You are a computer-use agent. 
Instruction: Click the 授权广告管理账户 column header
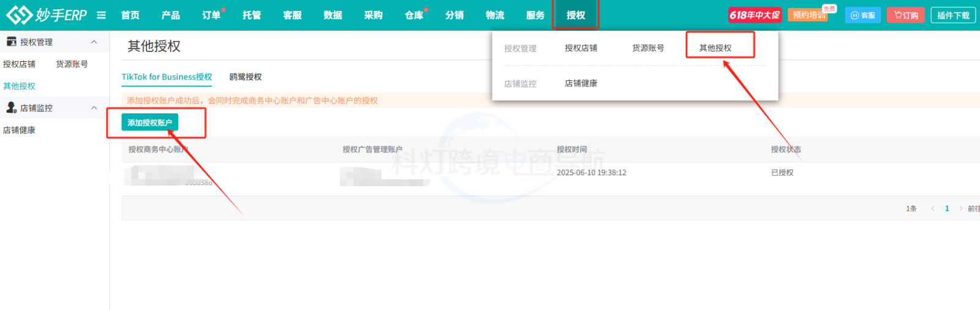click(372, 149)
